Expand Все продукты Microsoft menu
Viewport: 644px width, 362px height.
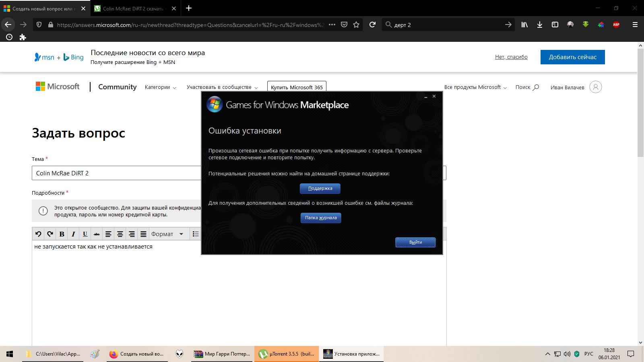[x=475, y=87]
